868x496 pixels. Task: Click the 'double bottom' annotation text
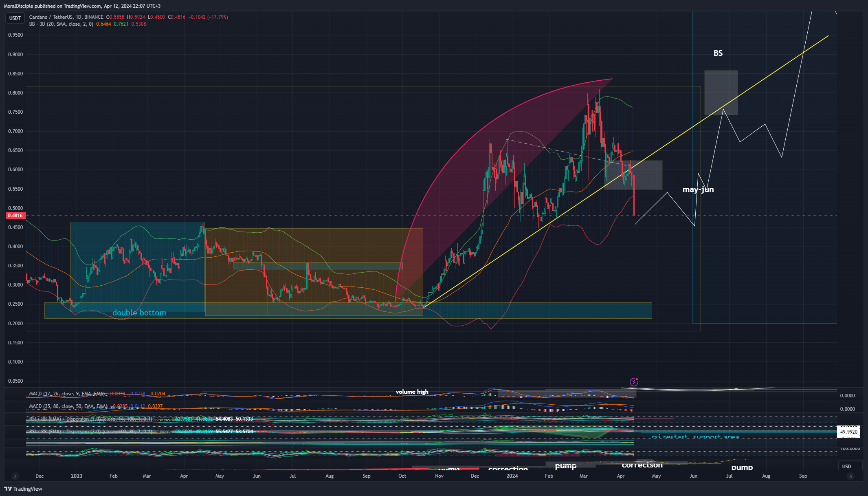[139, 313]
